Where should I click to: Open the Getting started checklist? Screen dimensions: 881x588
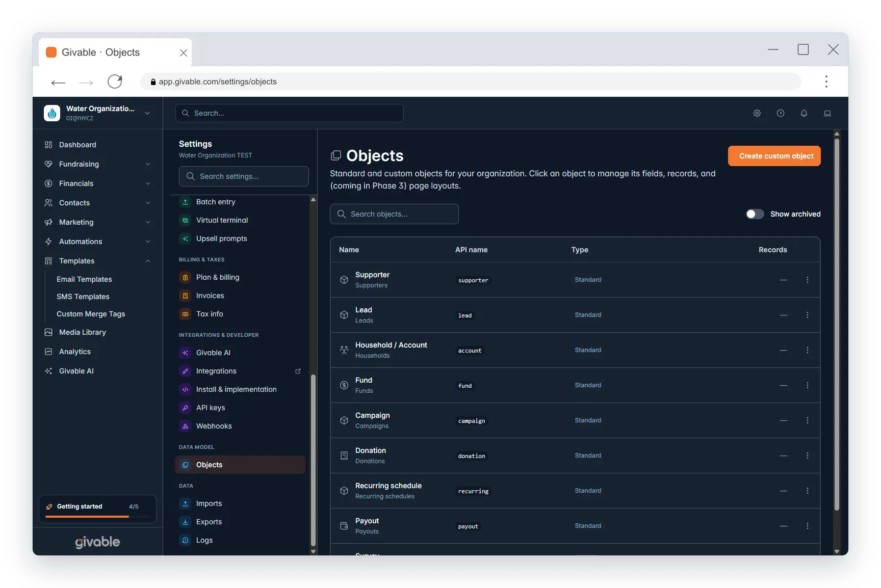pos(97,509)
